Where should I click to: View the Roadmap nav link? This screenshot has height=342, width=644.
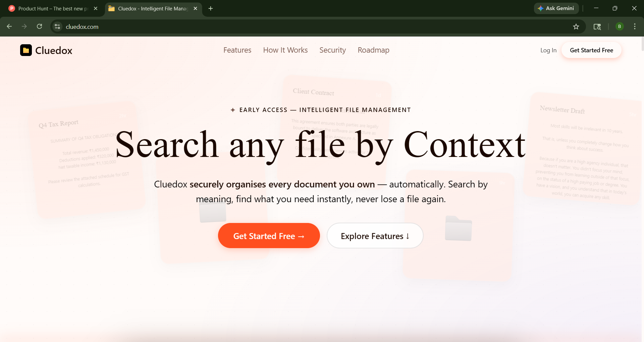pyautogui.click(x=373, y=50)
